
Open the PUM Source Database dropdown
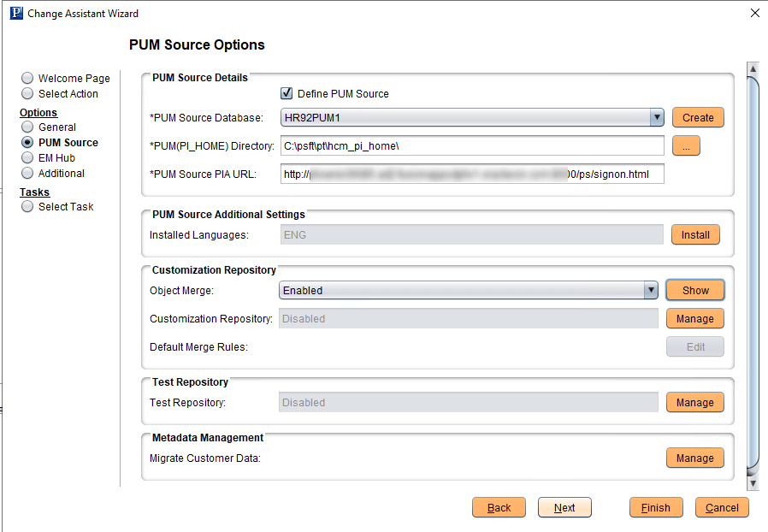coord(657,117)
